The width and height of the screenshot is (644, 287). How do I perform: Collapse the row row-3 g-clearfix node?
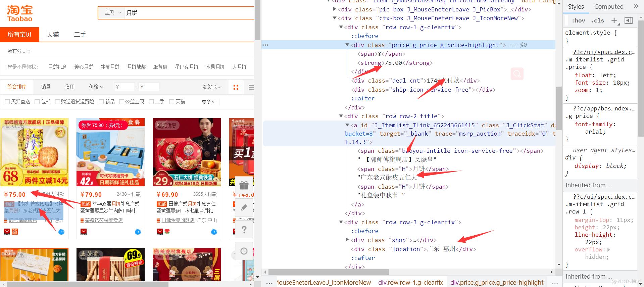point(341,222)
